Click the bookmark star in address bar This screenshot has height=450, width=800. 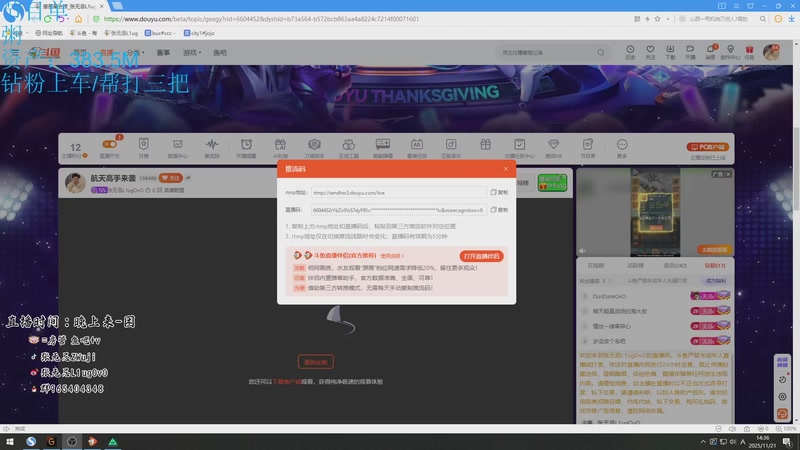(657, 19)
